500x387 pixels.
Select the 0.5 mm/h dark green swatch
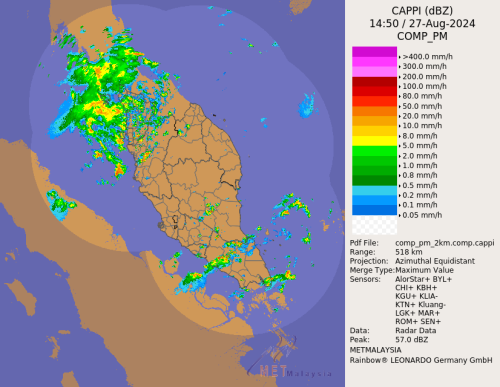click(375, 181)
